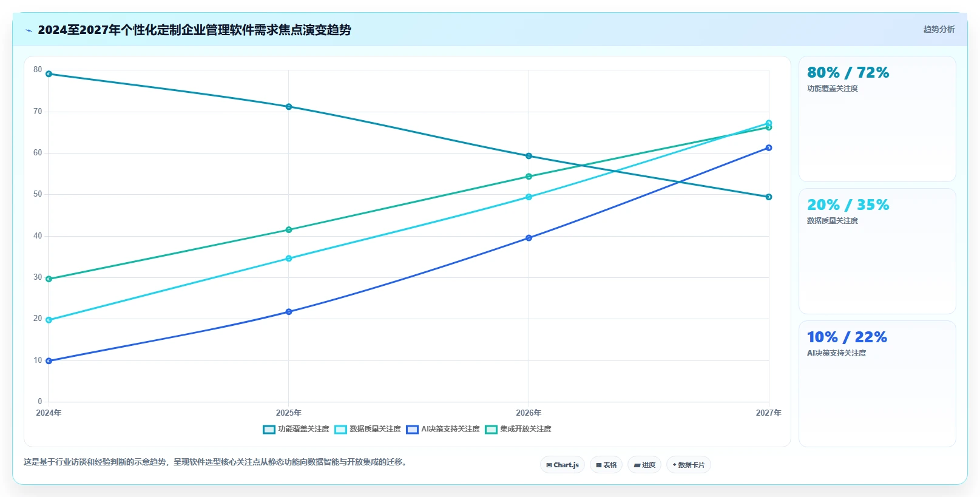The width and height of the screenshot is (980, 497).
Task: Click the 10% / 22% stat value
Action: (847, 337)
